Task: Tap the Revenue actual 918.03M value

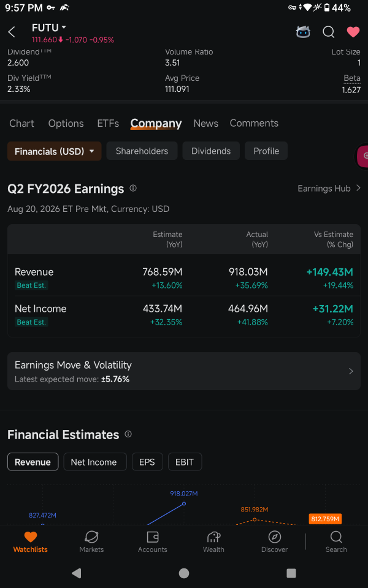Action: [248, 272]
